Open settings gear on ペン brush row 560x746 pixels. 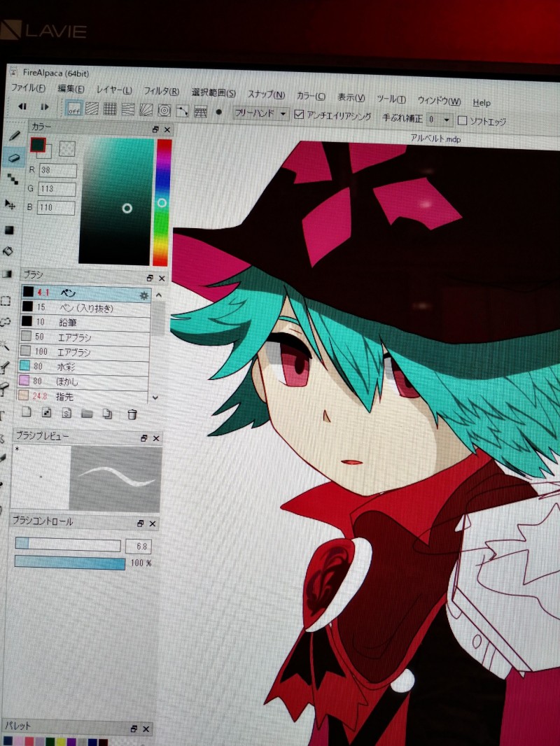(143, 295)
